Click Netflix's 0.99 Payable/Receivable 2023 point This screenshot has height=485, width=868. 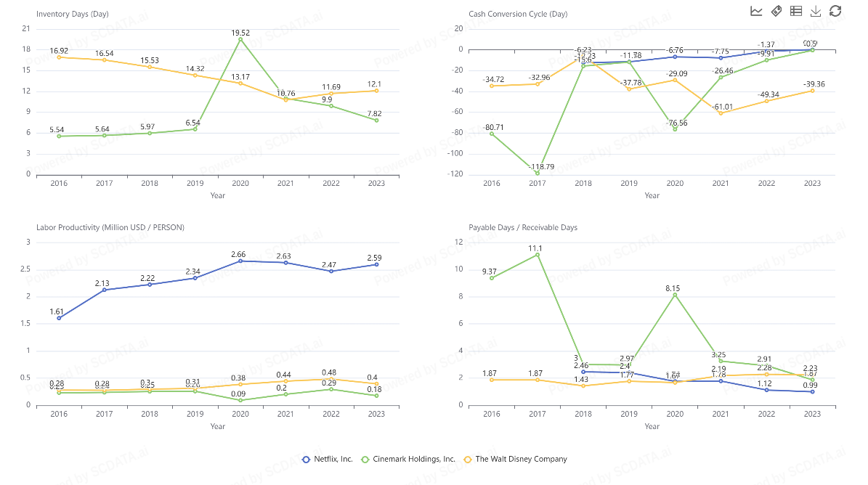coord(812,391)
